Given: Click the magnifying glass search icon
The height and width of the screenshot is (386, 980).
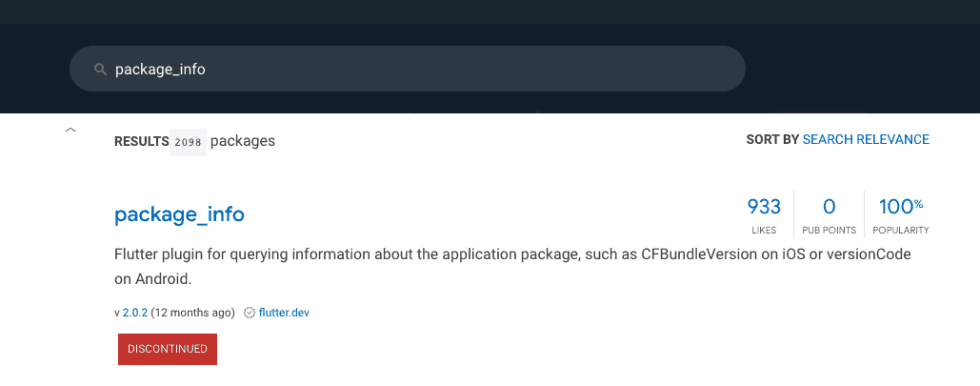Looking at the screenshot, I should pos(100,69).
